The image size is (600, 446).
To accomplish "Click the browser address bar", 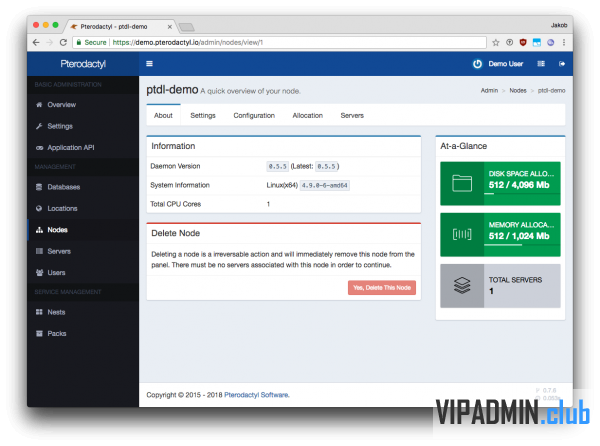I will click(x=279, y=42).
